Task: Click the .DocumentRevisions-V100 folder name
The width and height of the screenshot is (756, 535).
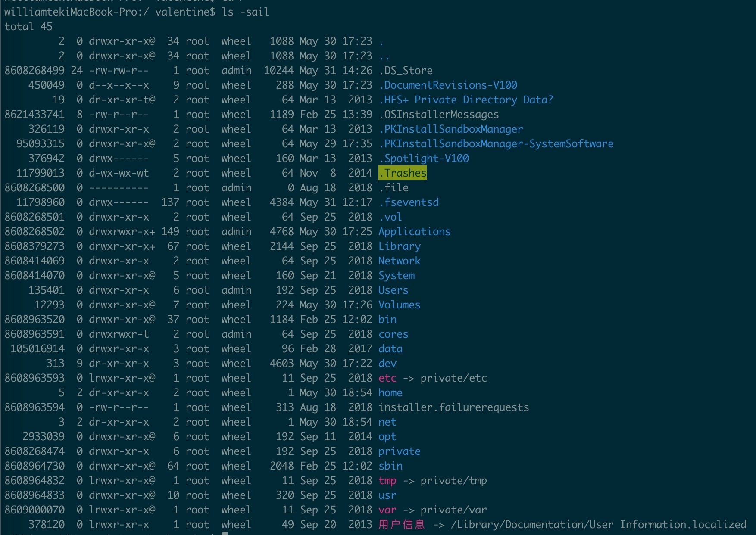Action: click(x=448, y=85)
